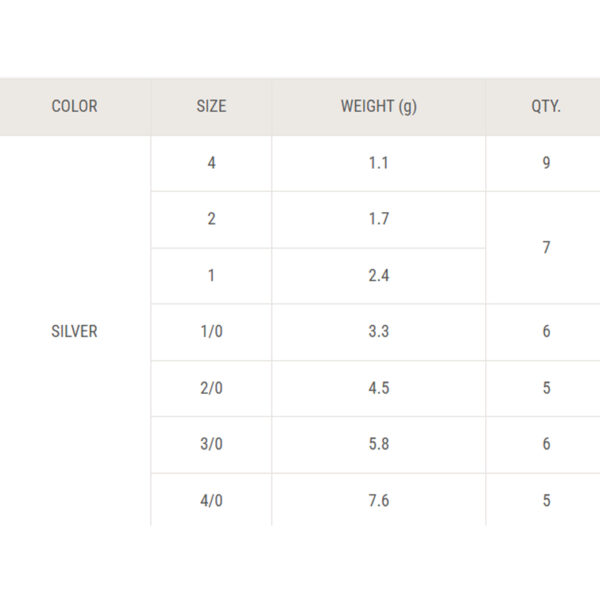Click the SIZE column header

211,107
